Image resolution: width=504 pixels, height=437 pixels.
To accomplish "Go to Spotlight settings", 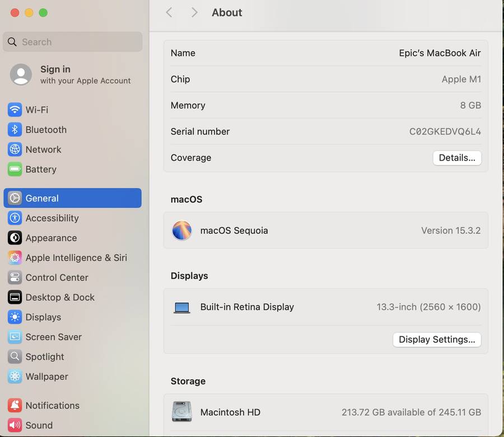I will (45, 357).
